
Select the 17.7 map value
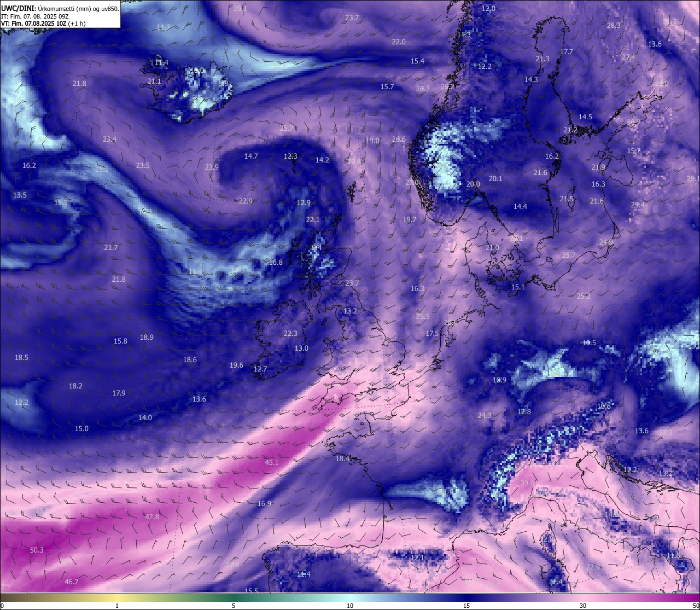pyautogui.click(x=567, y=51)
